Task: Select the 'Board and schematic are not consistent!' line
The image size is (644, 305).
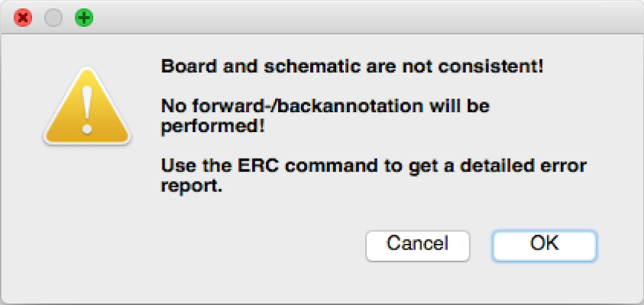Action: point(352,66)
